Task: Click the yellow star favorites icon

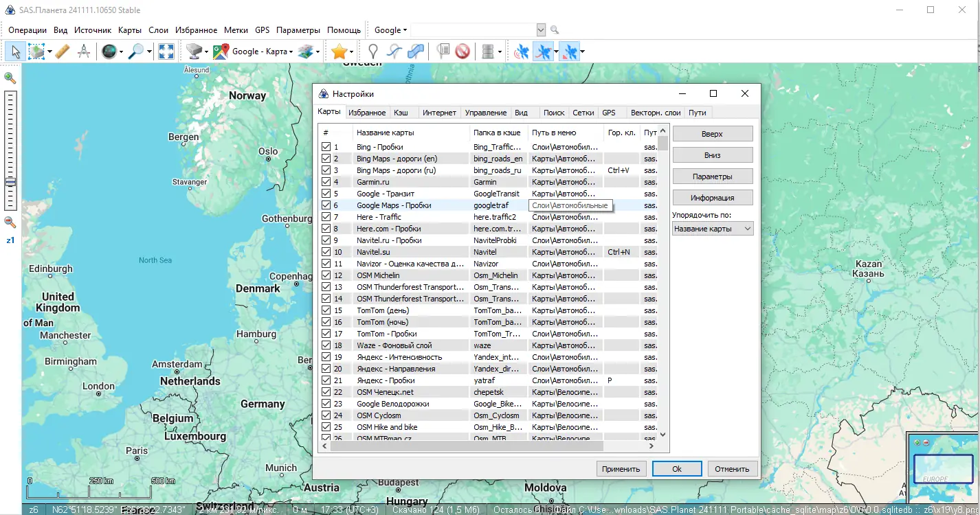Action: (x=338, y=51)
